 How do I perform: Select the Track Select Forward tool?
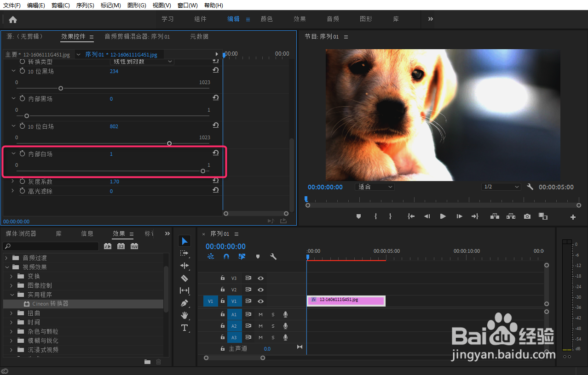pos(184,253)
